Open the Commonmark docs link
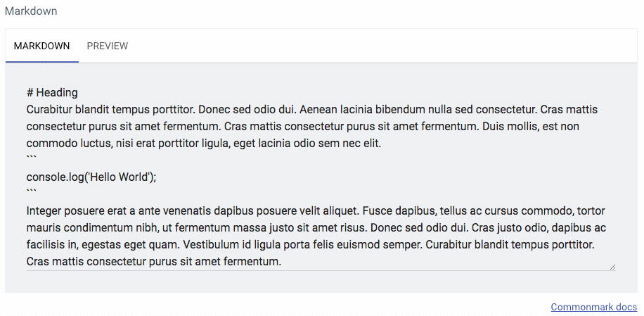 coord(593,308)
